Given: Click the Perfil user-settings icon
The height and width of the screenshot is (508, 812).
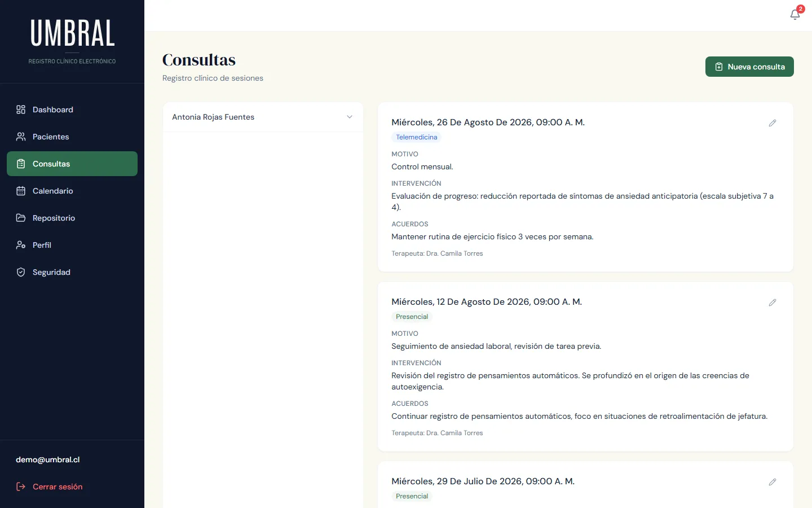Looking at the screenshot, I should [21, 245].
